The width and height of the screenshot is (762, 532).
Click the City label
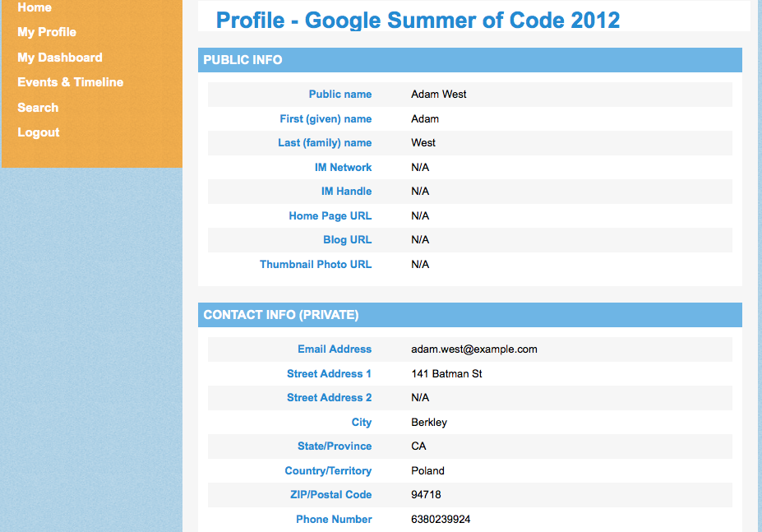pyautogui.click(x=362, y=422)
